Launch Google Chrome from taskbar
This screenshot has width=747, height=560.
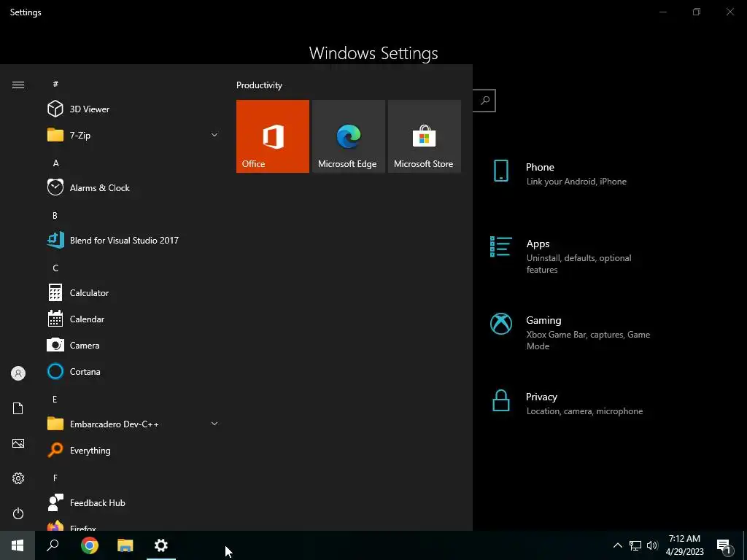90,545
